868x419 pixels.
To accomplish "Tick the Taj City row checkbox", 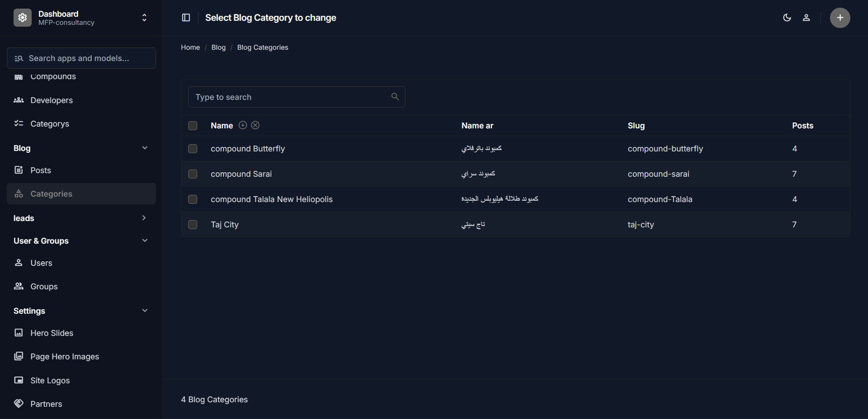I will click(x=193, y=225).
